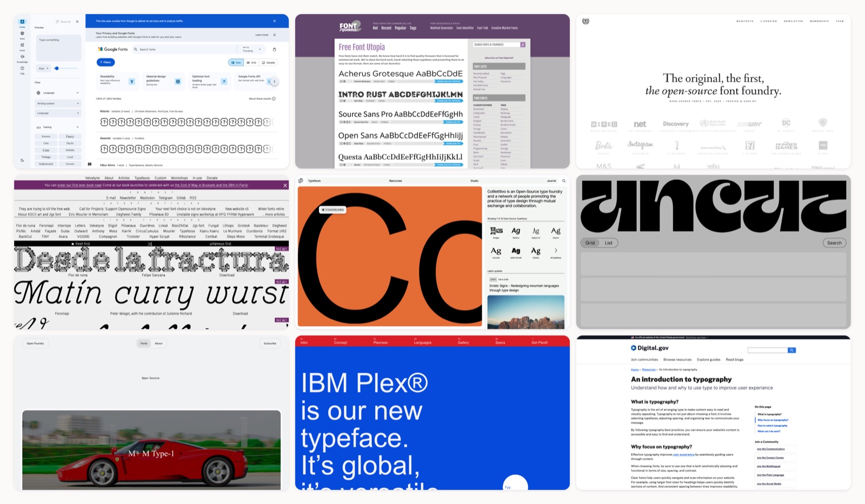Click the Font Squirrel logo
The height and width of the screenshot is (504, 865).
[x=349, y=26]
